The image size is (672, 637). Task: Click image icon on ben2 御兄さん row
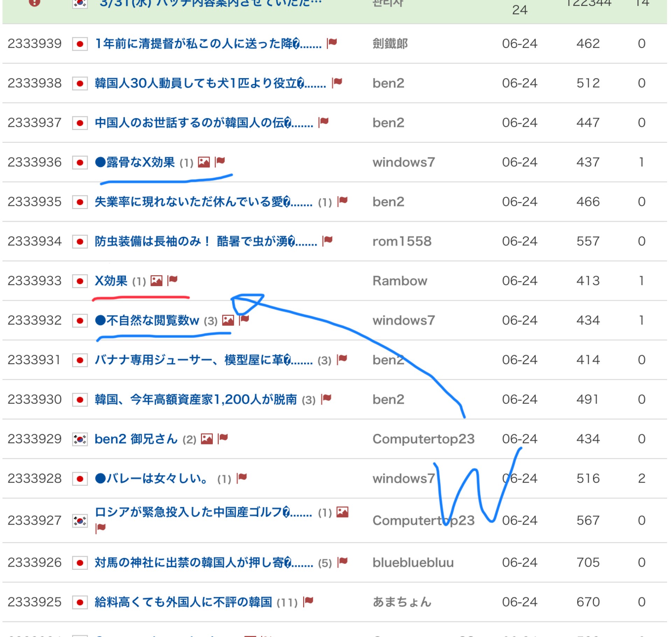(x=207, y=439)
